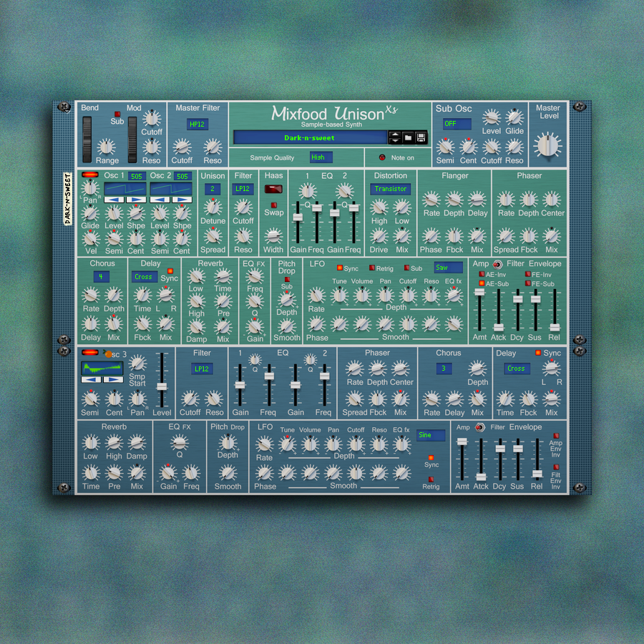Open the LFO Sine waveform selector
Screen dimensions: 644x644
(431, 435)
